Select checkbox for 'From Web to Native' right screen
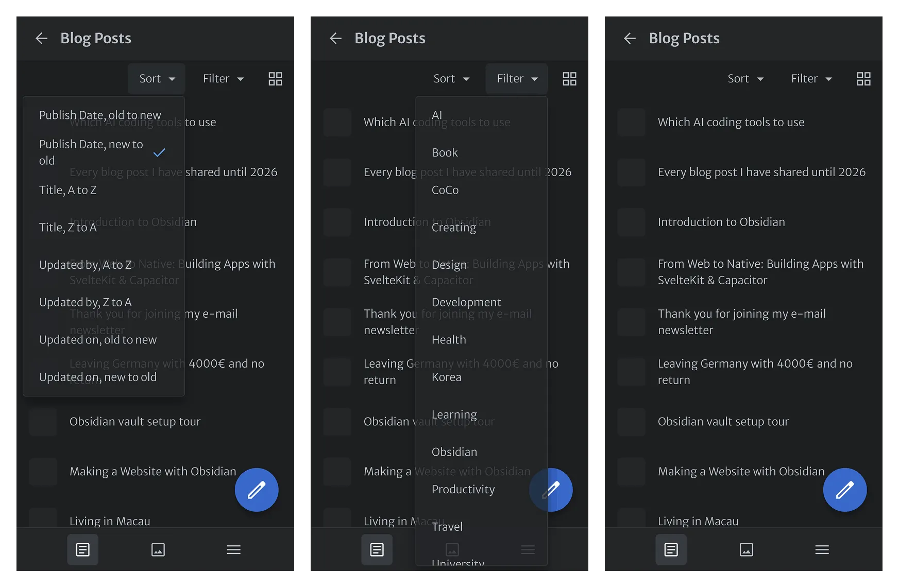This screenshot has height=588, width=899. point(631,272)
